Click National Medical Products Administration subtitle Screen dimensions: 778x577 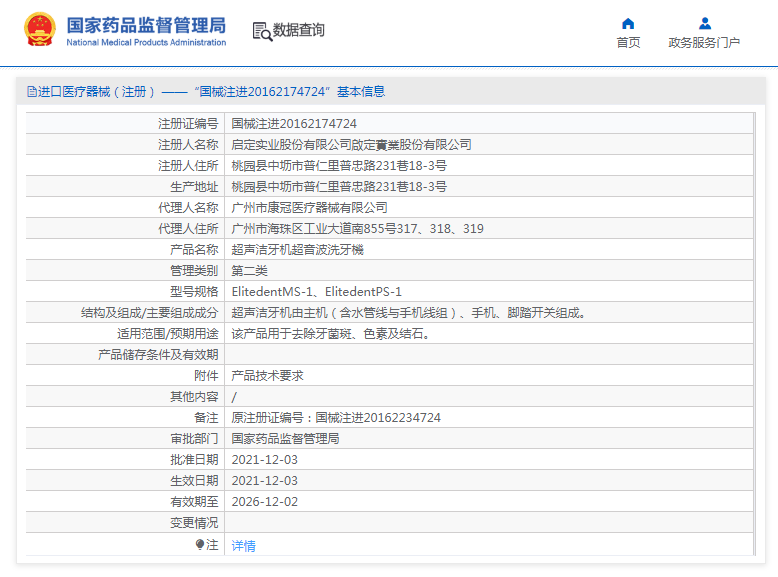(x=146, y=43)
